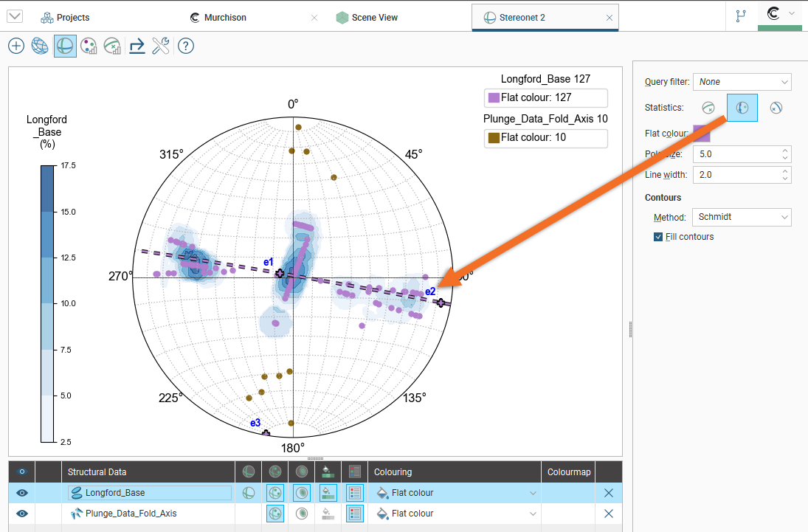The height and width of the screenshot is (532, 808).
Task: Switch to the Projects tab
Action: pos(65,18)
